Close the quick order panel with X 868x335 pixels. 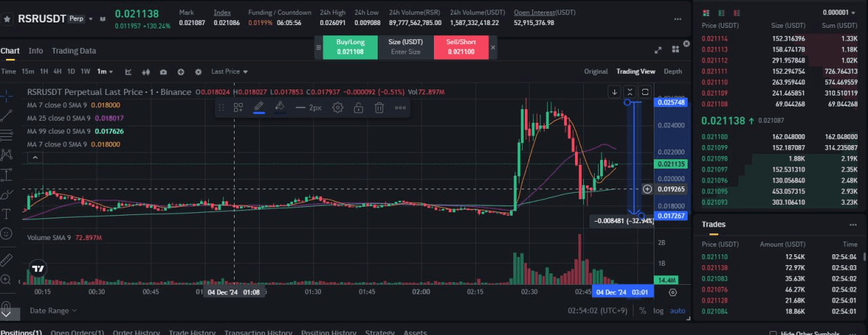click(493, 47)
